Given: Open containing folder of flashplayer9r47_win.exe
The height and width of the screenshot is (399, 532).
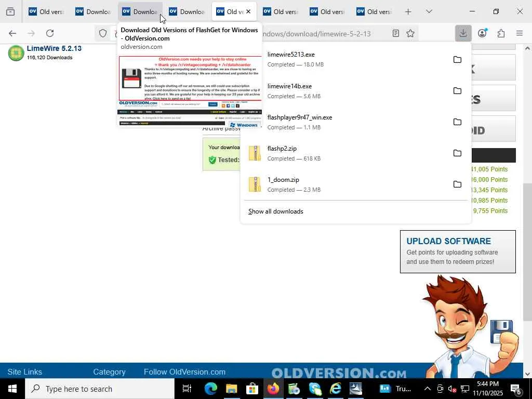Looking at the screenshot, I should point(457,122).
